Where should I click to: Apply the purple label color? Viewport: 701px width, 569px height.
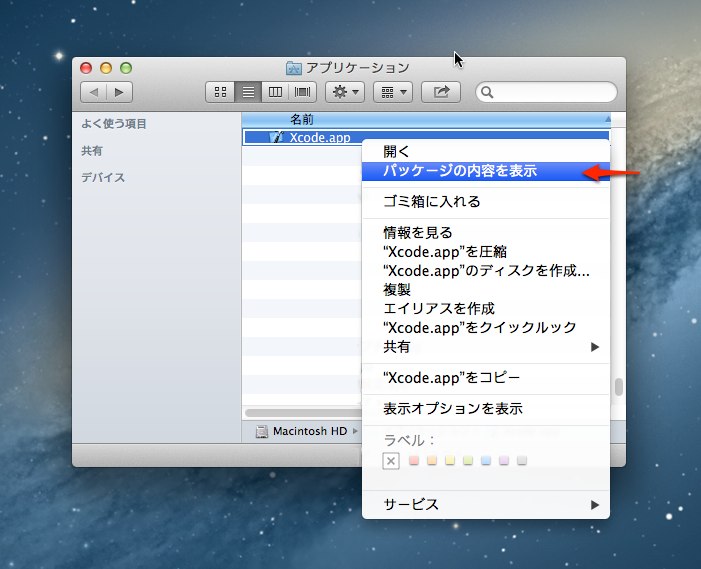click(504, 460)
